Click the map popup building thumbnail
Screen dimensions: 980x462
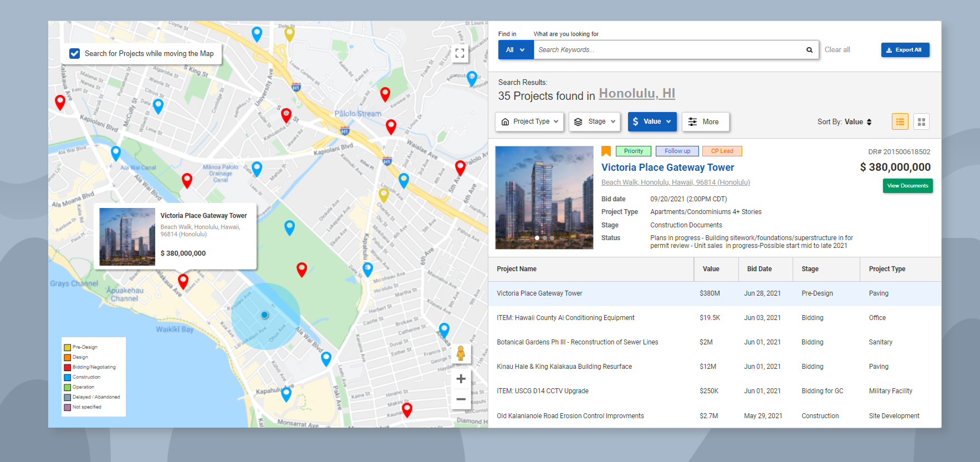[x=127, y=237]
